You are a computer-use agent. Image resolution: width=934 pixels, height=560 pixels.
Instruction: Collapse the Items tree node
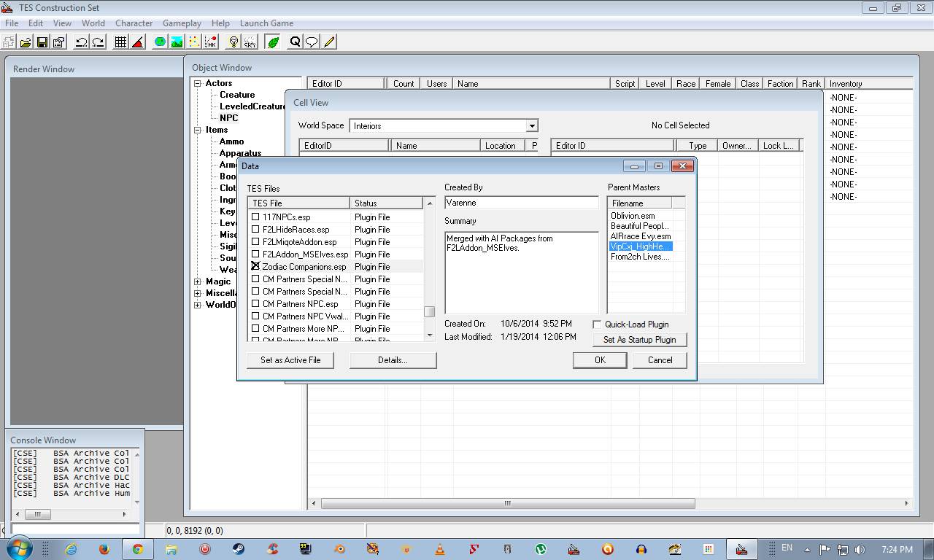197,130
